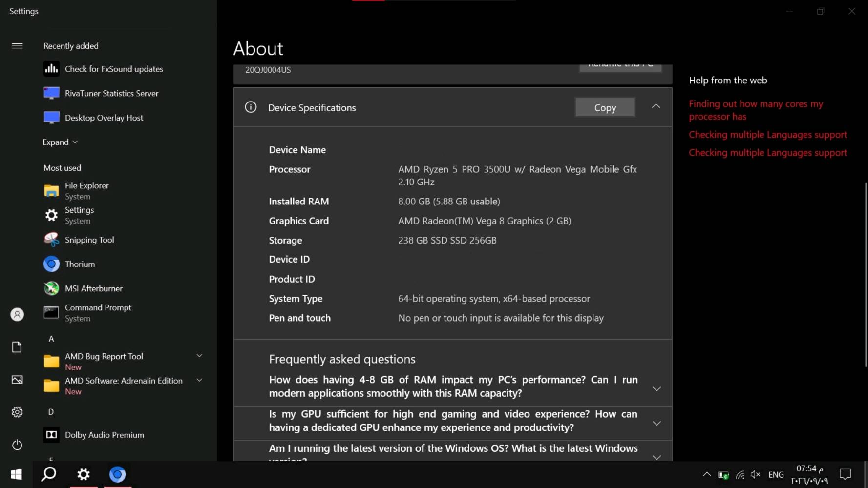Open first 'Checking multiple Languages support' link

pos(768,135)
